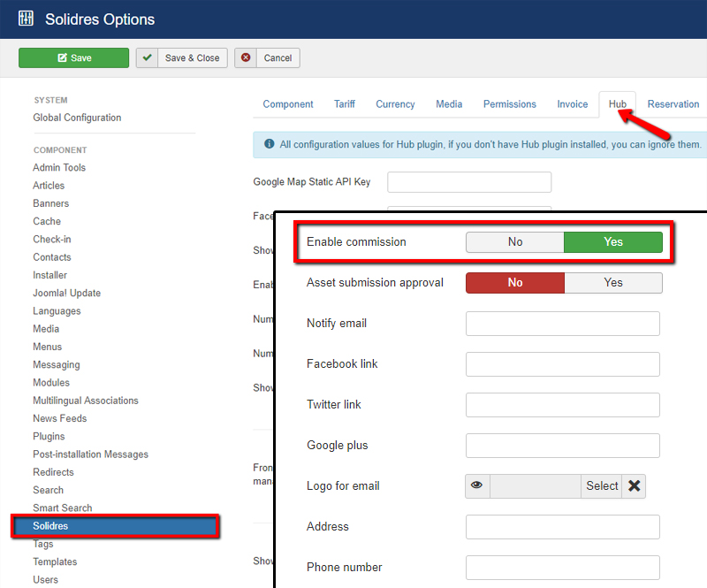Open the Component tab
Image resolution: width=707 pixels, height=588 pixels.
pyautogui.click(x=288, y=103)
